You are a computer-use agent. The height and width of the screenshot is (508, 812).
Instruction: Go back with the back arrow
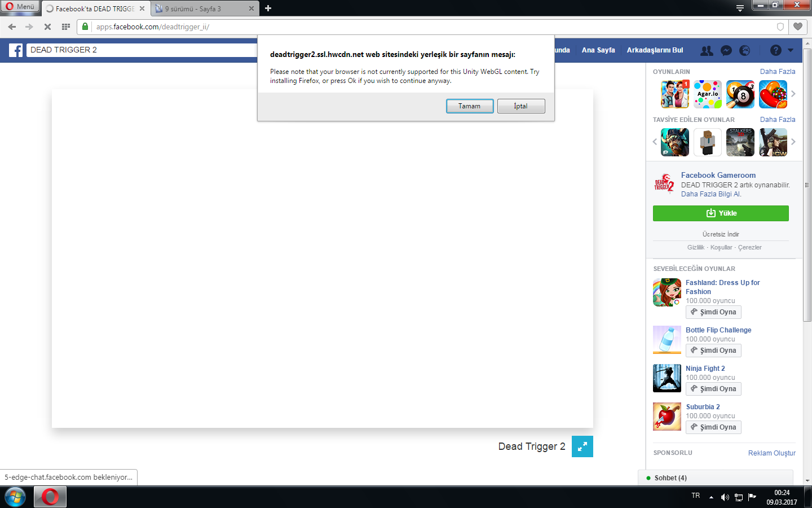coord(12,27)
